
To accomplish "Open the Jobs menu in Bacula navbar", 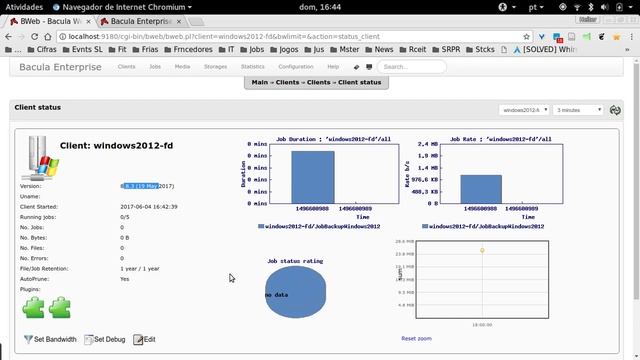I will 155,67.
